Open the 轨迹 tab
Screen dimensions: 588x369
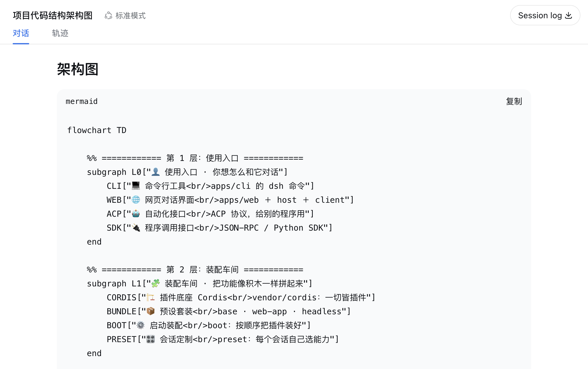tap(60, 33)
